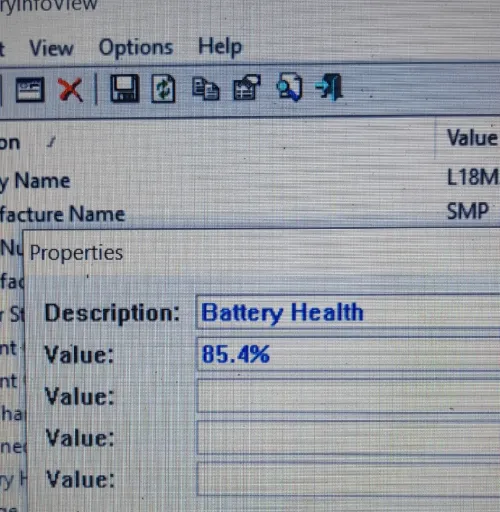Screen dimensions: 500x512
Task: Click the Battery Health description field
Action: point(349,312)
